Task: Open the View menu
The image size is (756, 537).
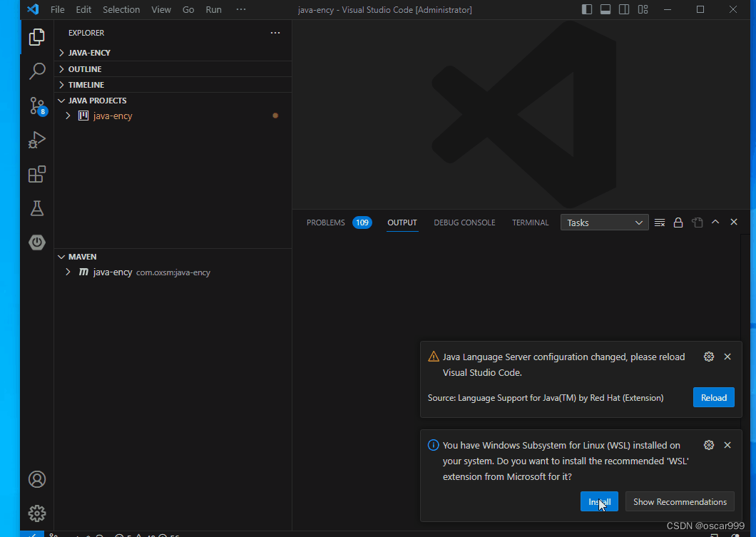Action: (x=161, y=10)
